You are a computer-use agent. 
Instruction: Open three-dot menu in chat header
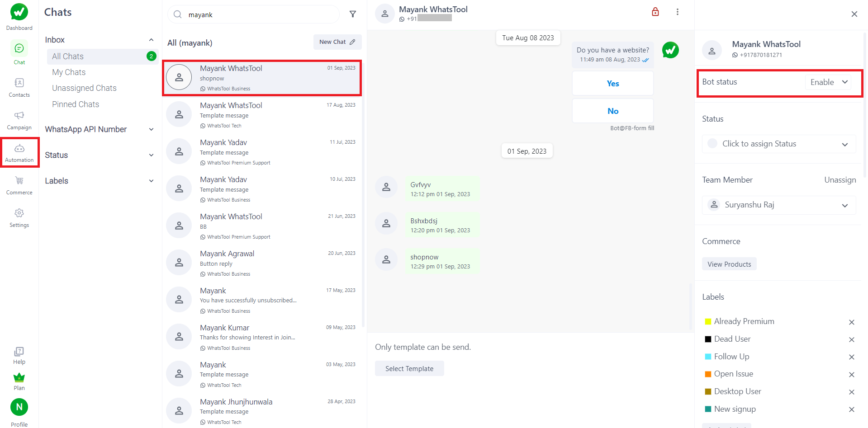[x=677, y=12]
